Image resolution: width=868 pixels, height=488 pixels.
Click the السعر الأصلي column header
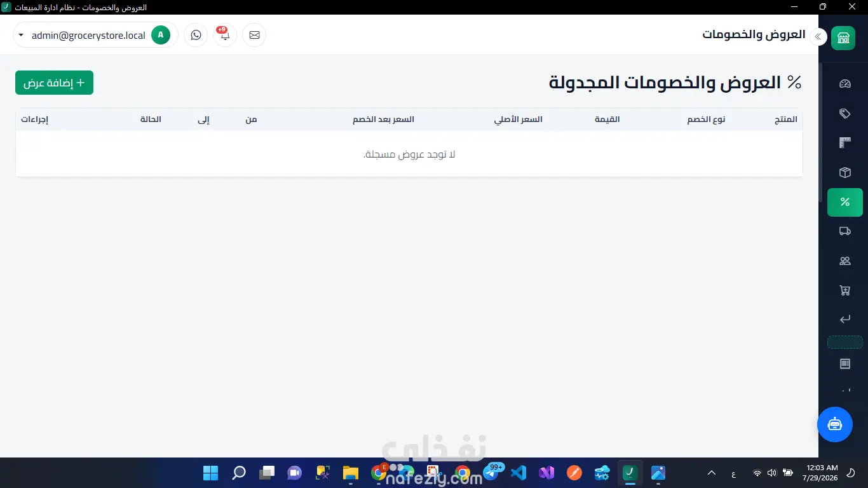pos(519,119)
